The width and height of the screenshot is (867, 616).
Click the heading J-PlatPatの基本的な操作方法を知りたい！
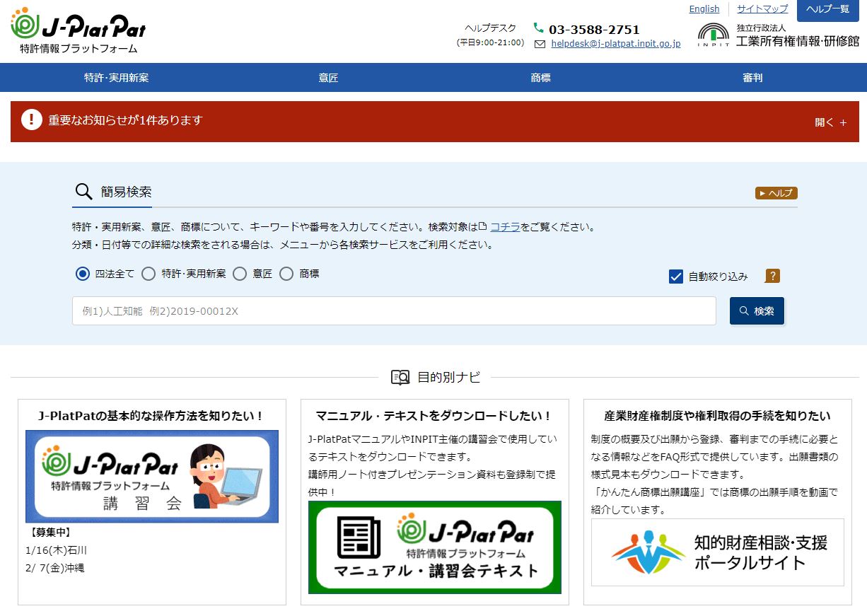[151, 416]
